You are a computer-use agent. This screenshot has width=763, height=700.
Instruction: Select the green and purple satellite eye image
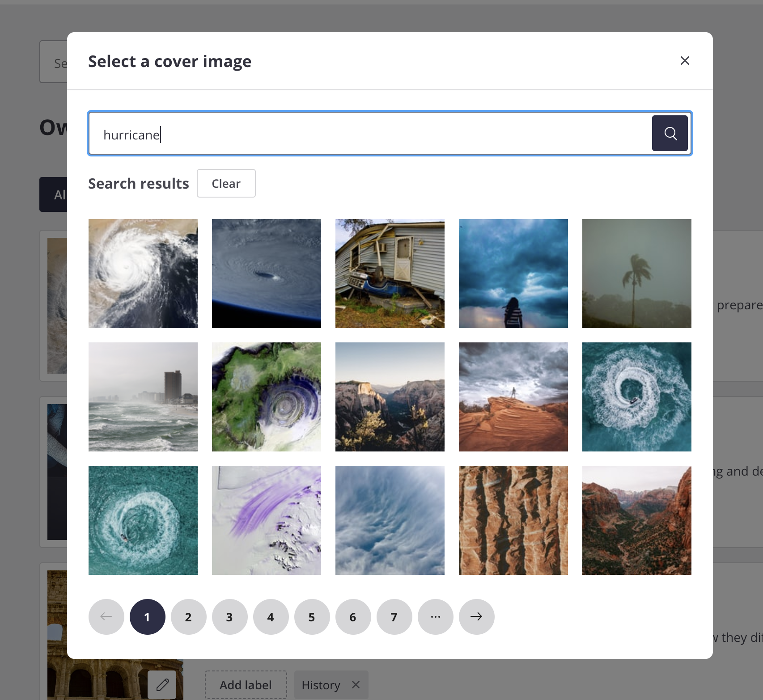point(267,397)
